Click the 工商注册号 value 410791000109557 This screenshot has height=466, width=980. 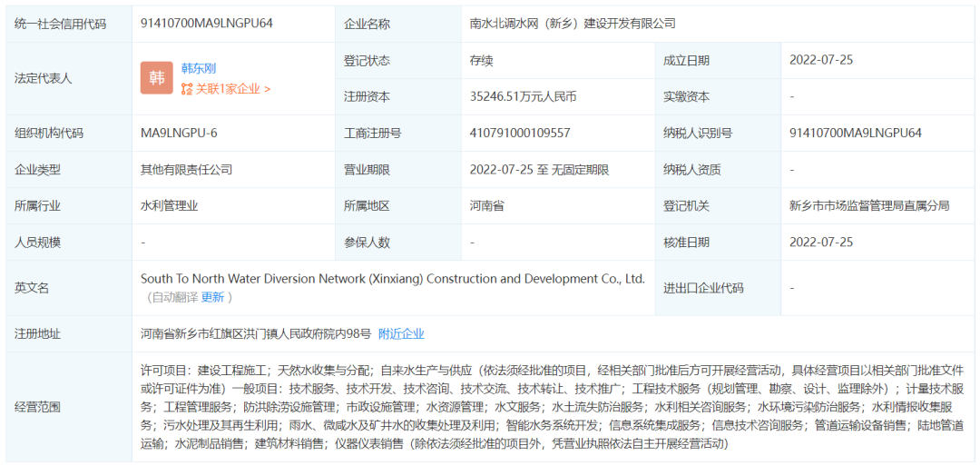pos(520,133)
